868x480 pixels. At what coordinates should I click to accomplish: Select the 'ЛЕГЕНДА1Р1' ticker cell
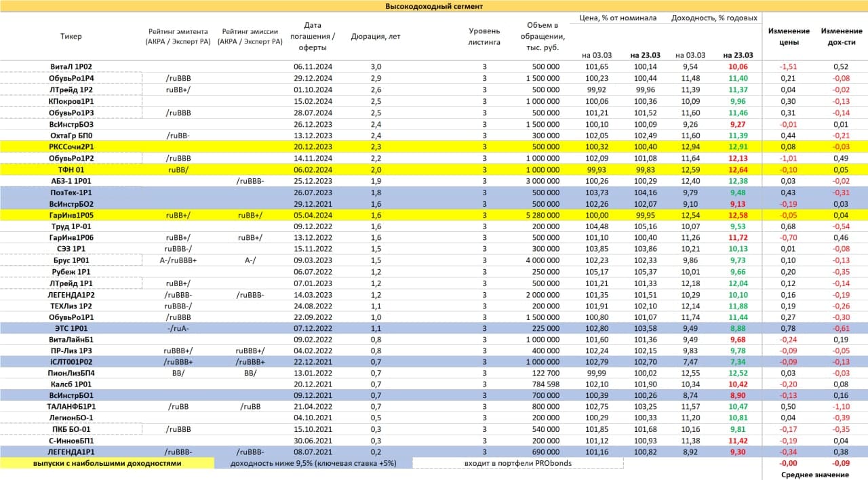[71, 451]
